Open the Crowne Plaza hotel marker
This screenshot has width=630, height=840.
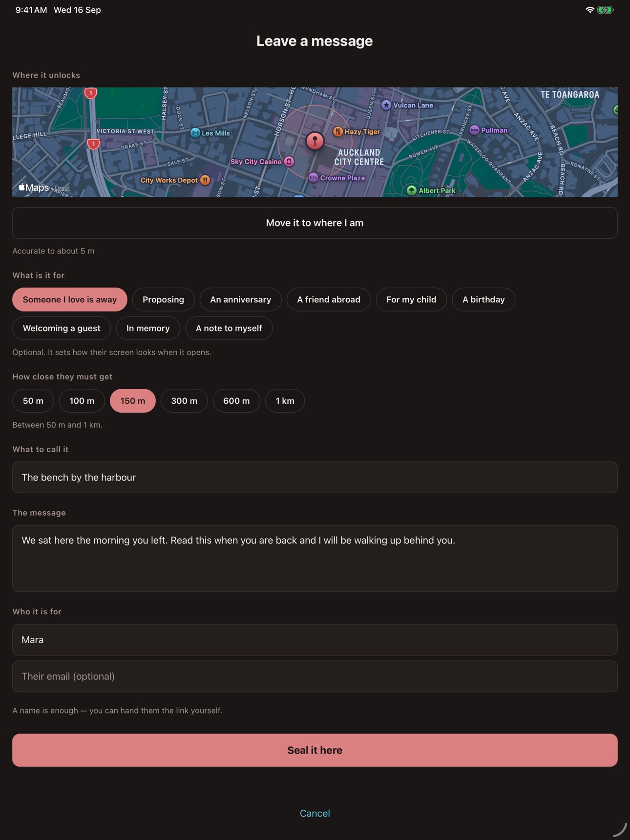pyautogui.click(x=314, y=178)
